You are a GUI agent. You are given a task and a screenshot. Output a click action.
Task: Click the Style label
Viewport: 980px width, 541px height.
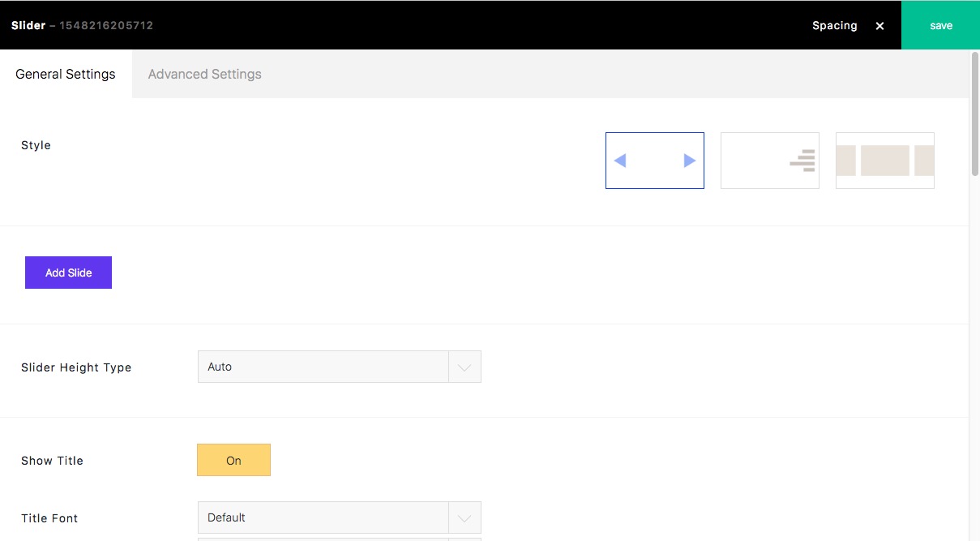pos(36,145)
